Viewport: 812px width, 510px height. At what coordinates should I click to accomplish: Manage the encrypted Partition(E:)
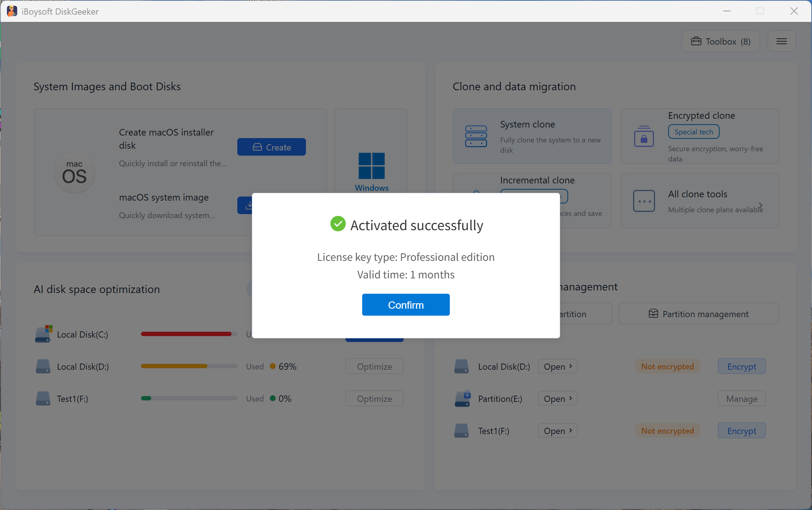[x=742, y=399]
